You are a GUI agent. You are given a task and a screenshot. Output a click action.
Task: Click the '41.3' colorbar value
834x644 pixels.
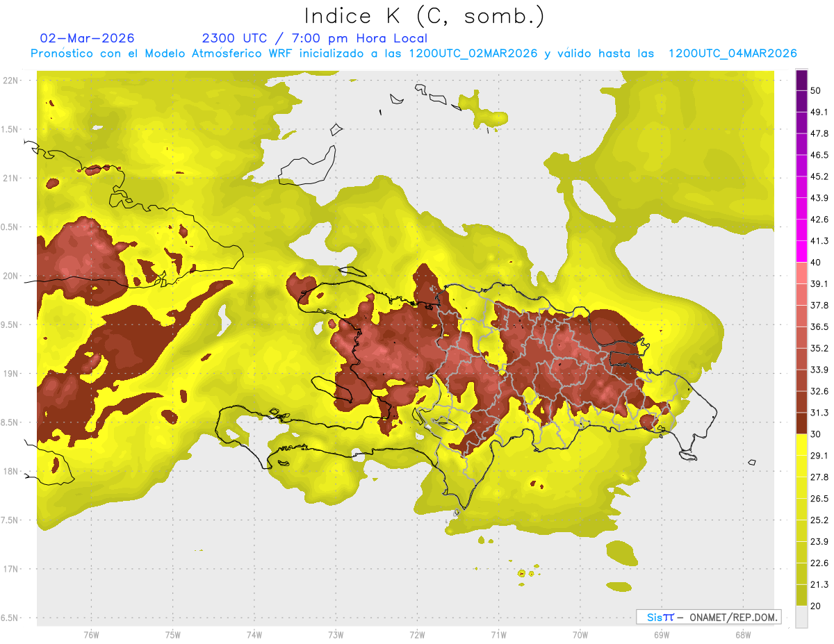coord(819,241)
